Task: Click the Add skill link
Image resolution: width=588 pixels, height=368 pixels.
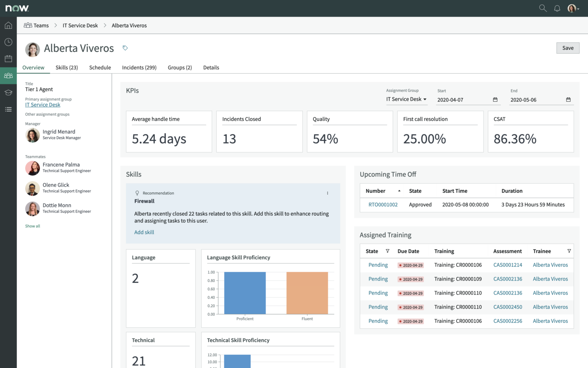Action: pos(144,232)
